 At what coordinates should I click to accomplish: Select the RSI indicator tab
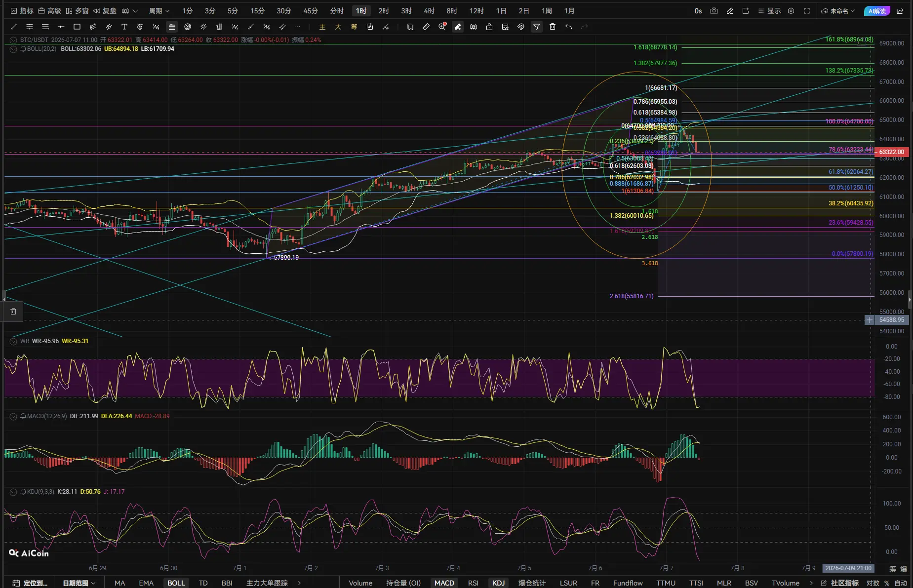pos(473,583)
